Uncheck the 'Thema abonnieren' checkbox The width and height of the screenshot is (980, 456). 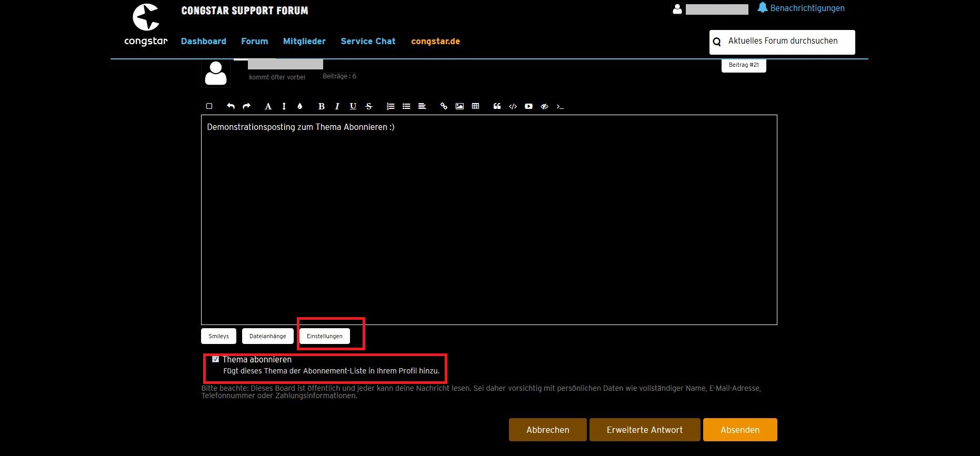click(215, 359)
